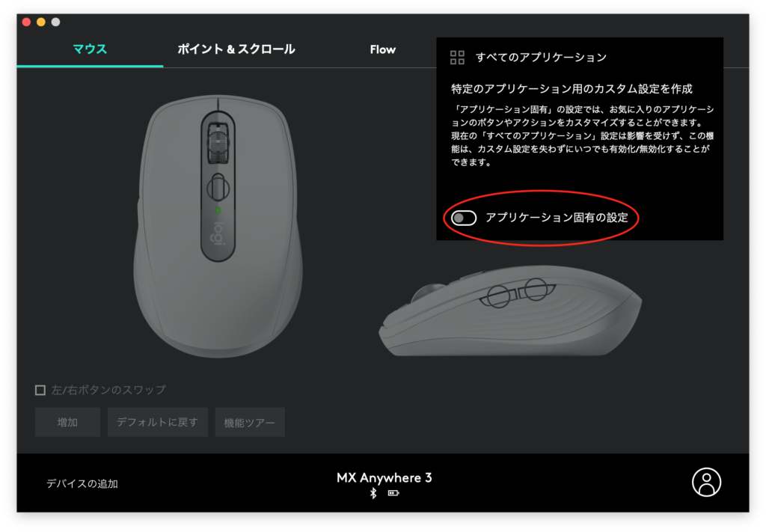Select the mode shift button below wheel
This screenshot has height=532, width=766.
[x=218, y=187]
